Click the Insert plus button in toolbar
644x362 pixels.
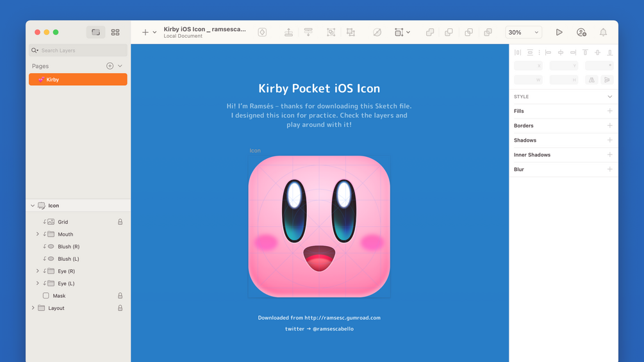tap(145, 32)
